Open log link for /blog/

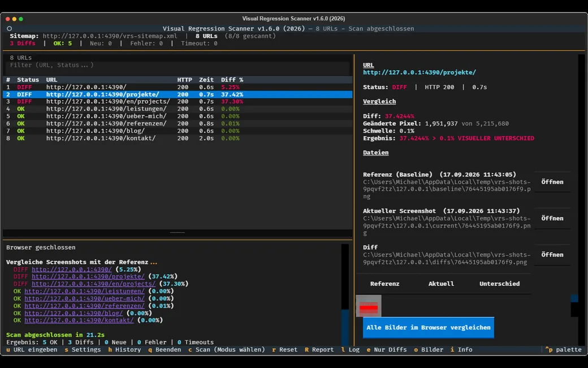tap(73, 313)
